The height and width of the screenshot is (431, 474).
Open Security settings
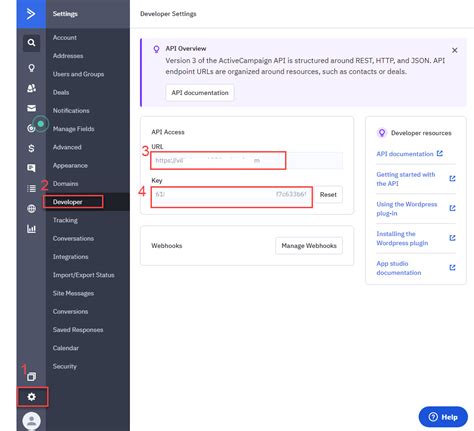(x=65, y=366)
